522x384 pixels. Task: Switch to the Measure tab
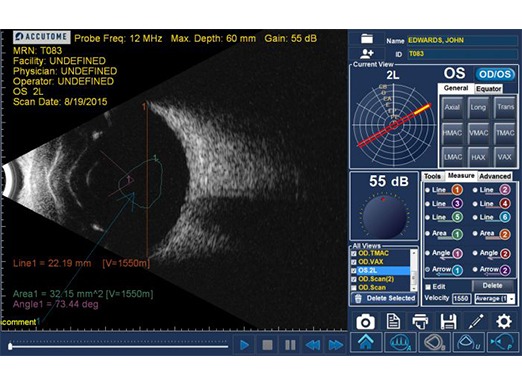coord(461,175)
